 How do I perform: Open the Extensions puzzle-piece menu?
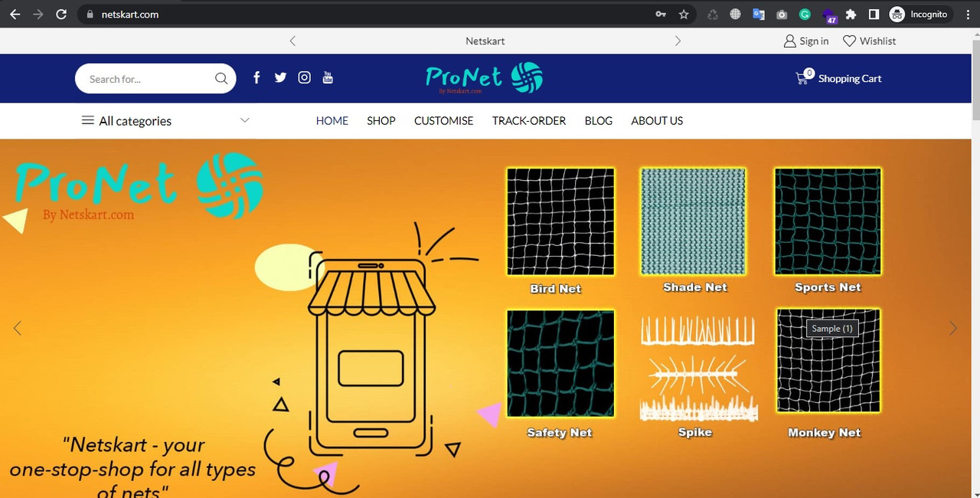851,14
